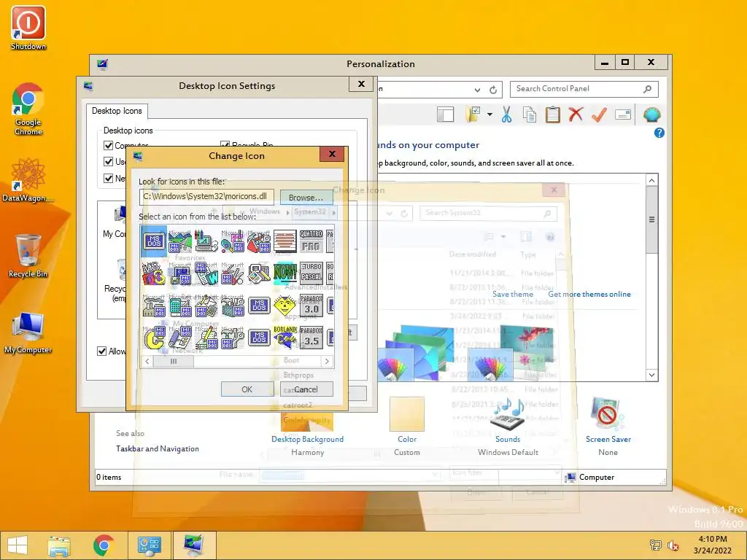Screen dimensions: 747x560
Task: Open Get more themes online link
Action: click(589, 295)
